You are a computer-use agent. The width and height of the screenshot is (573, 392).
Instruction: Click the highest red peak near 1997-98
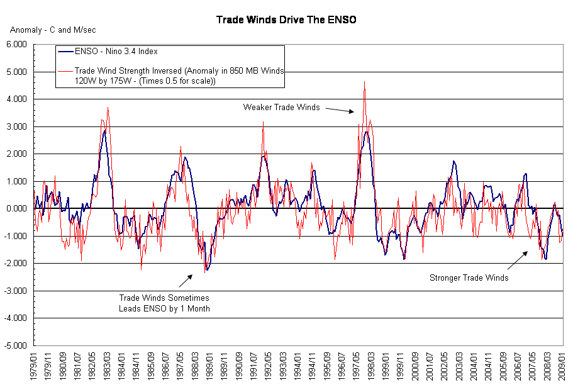(364, 82)
